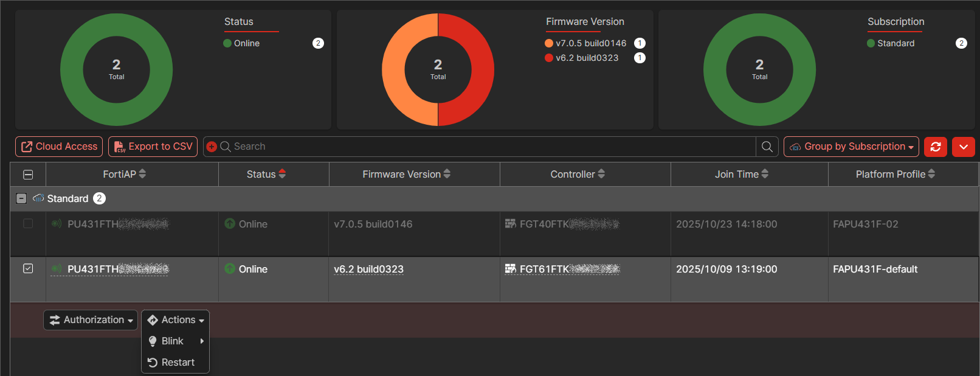Image resolution: width=980 pixels, height=376 pixels.
Task: Toggle the select-all header checkbox
Action: pyautogui.click(x=28, y=175)
